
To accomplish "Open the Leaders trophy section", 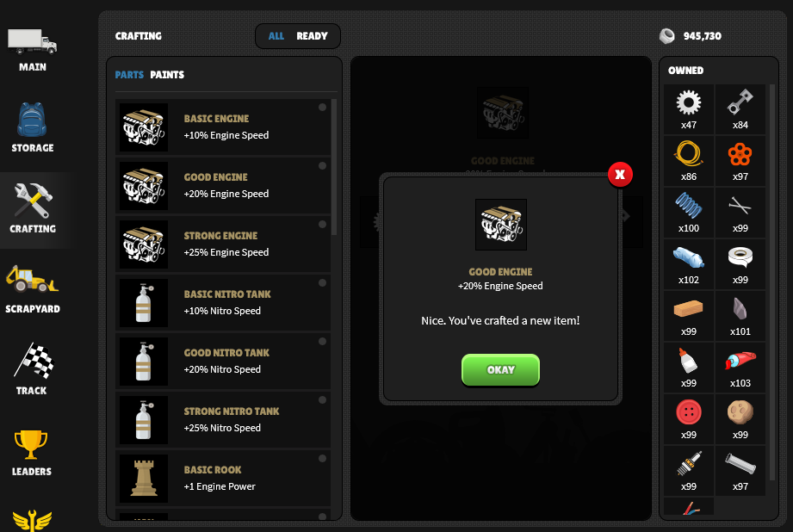I will pyautogui.click(x=31, y=452).
